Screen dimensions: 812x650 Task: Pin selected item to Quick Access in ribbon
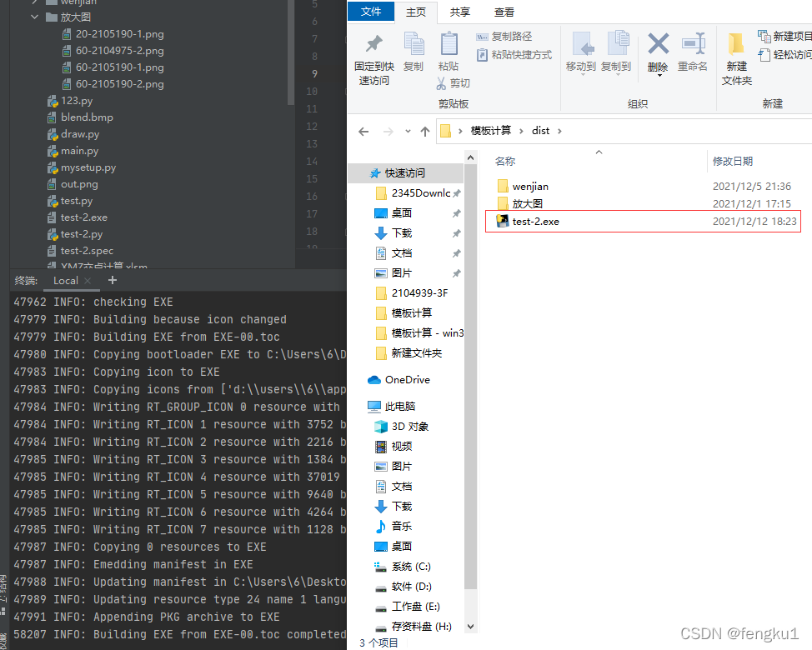[x=373, y=50]
